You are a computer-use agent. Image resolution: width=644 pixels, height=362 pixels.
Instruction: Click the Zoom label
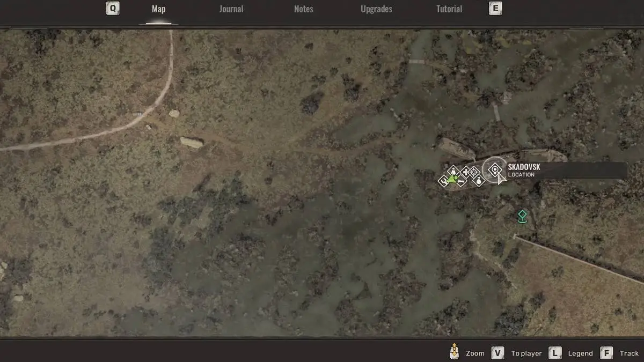click(475, 353)
